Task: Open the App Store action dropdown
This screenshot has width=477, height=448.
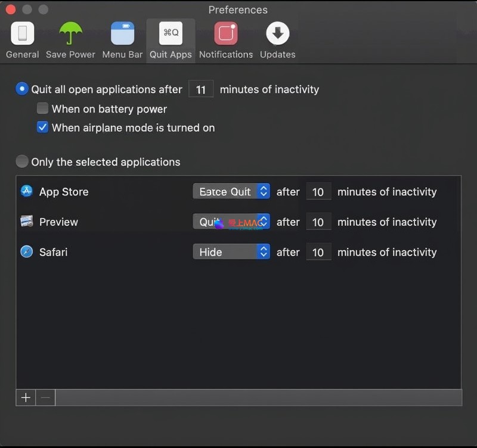Action: pos(231,191)
